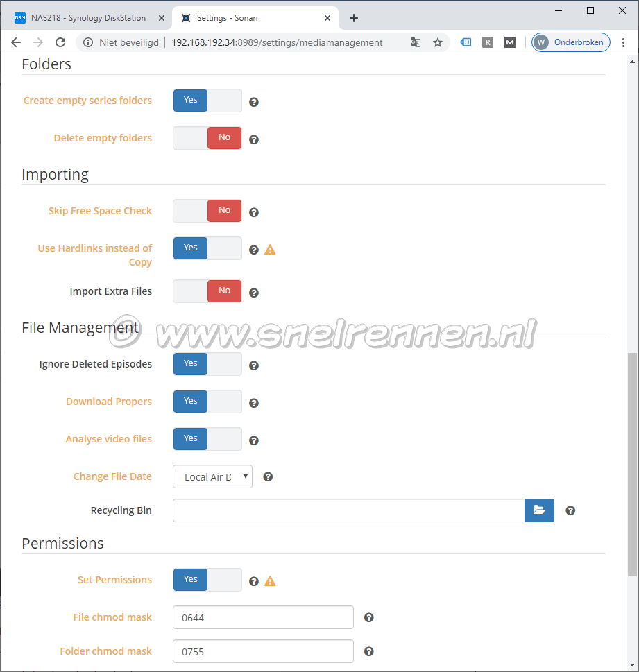Click help icon for Delete empty folders
Viewport: 639px width, 672px height.
click(254, 139)
